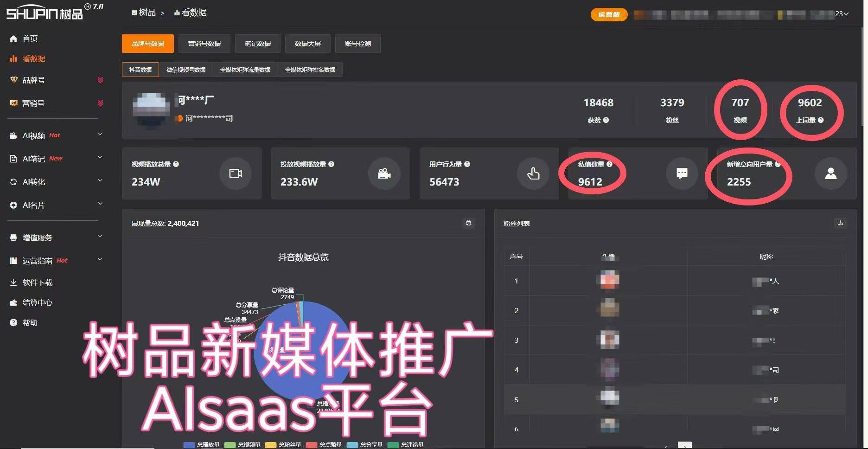Click the camcorder icon on 投放视频播放量 card
Viewport: 868px width, 449px height.
pos(384,173)
